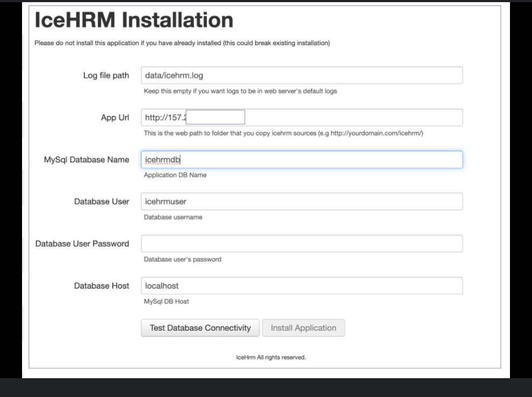
Task: Click the 'App Url' label
Action: point(115,118)
